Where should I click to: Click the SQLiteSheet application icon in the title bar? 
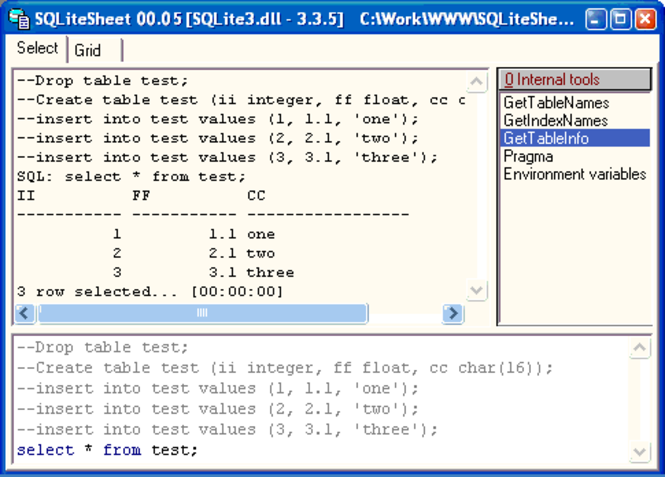(19, 19)
